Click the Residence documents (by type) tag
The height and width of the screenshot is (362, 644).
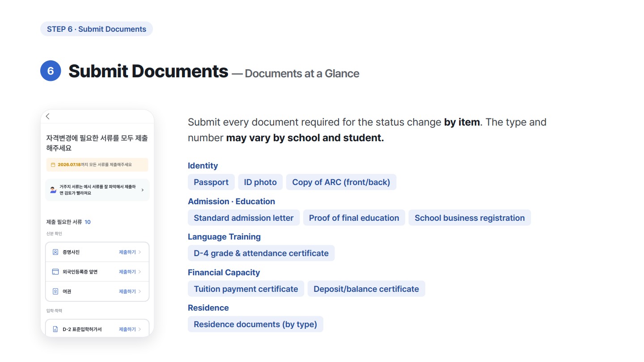click(x=255, y=324)
